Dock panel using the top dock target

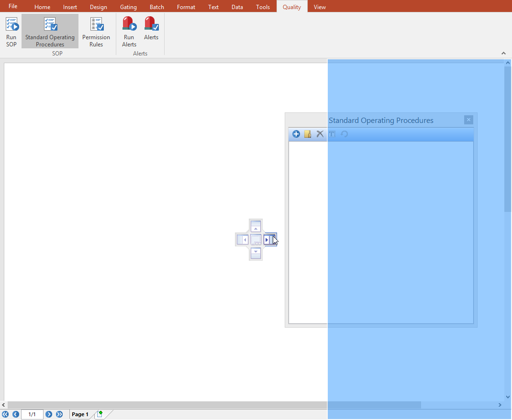point(256,226)
